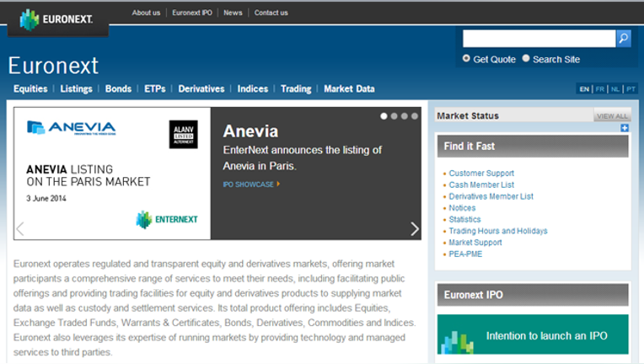
Task: Select the Search Site radio button
Action: pyautogui.click(x=526, y=58)
